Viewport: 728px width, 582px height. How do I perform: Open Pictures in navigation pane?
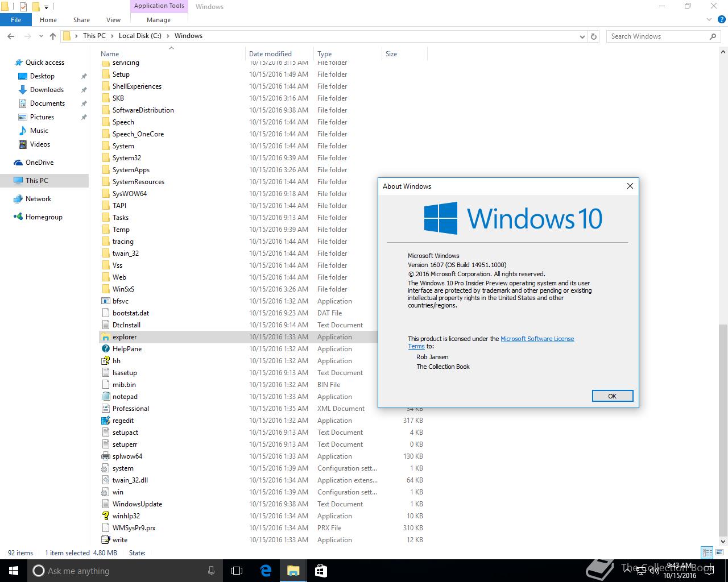pyautogui.click(x=42, y=117)
